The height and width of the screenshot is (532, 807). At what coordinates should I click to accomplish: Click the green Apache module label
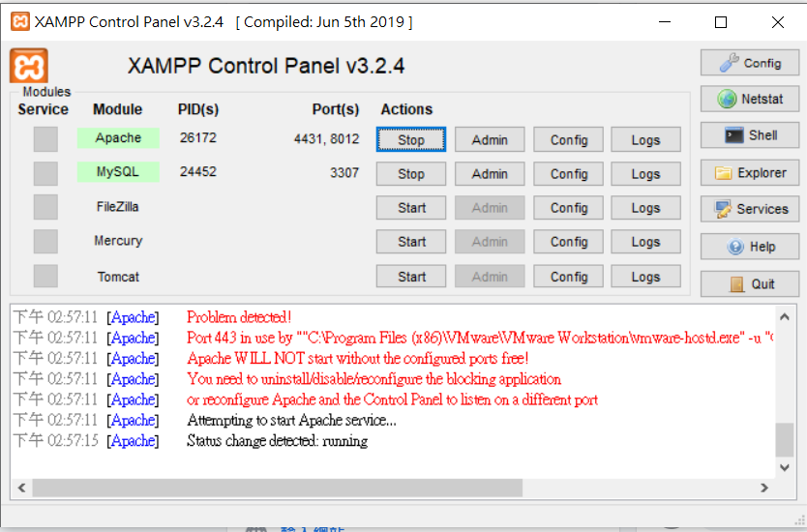pyautogui.click(x=118, y=138)
